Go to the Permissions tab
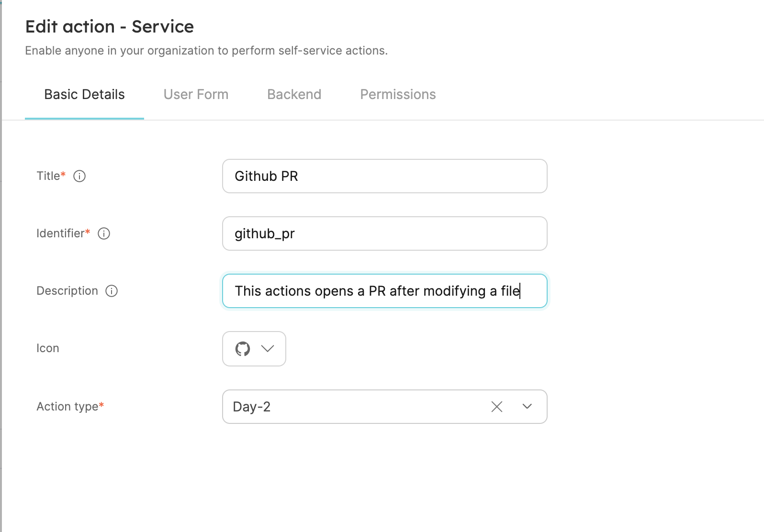This screenshot has width=764, height=532. coord(398,95)
